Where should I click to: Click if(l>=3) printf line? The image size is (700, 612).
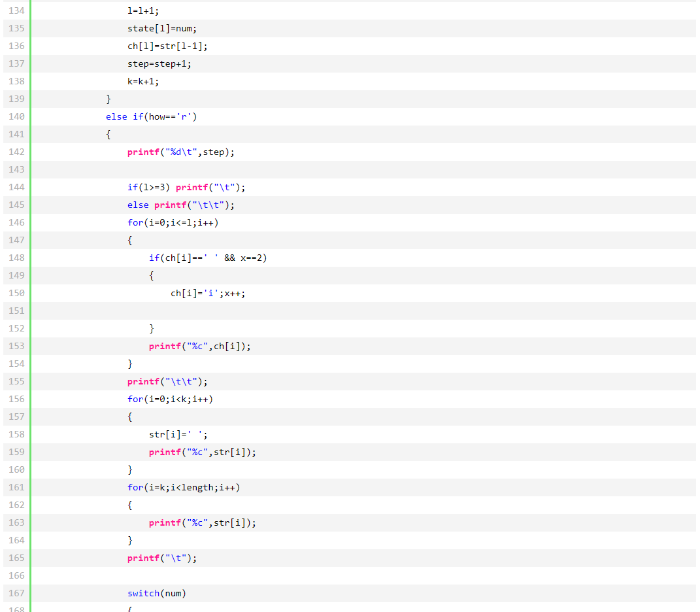pos(186,187)
